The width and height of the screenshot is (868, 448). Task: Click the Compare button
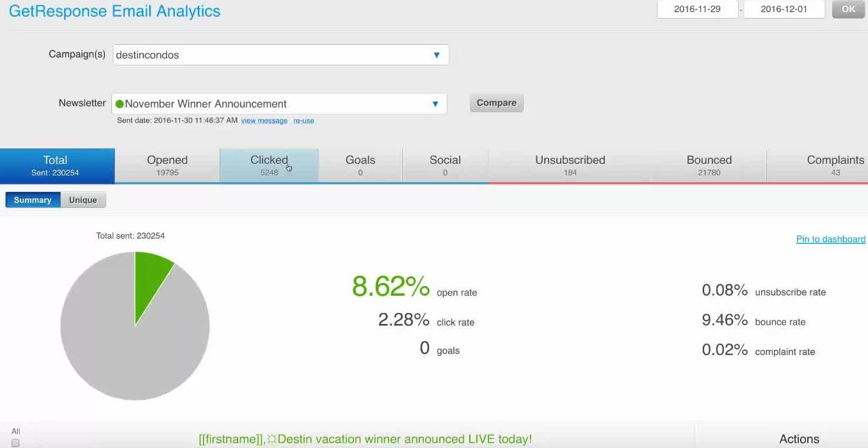(496, 103)
